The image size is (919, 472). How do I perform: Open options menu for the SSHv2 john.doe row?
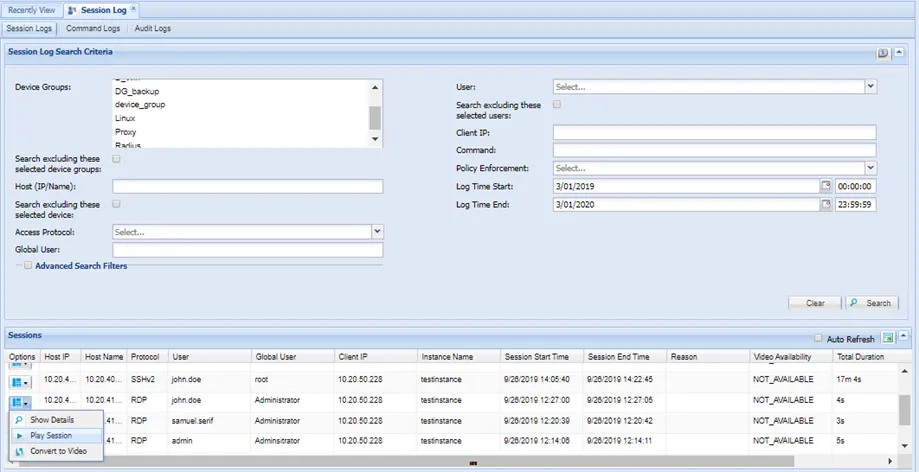(x=21, y=382)
